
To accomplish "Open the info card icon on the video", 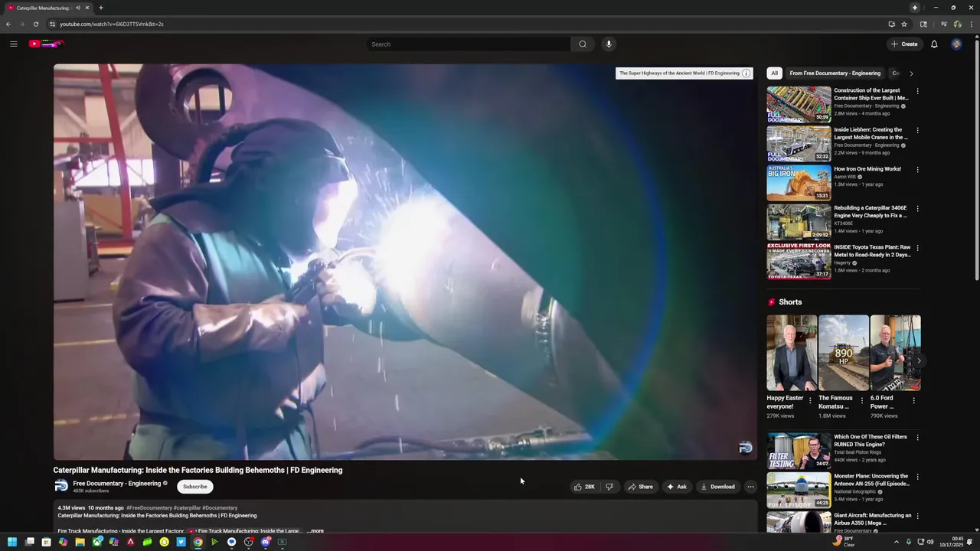I will coord(746,73).
